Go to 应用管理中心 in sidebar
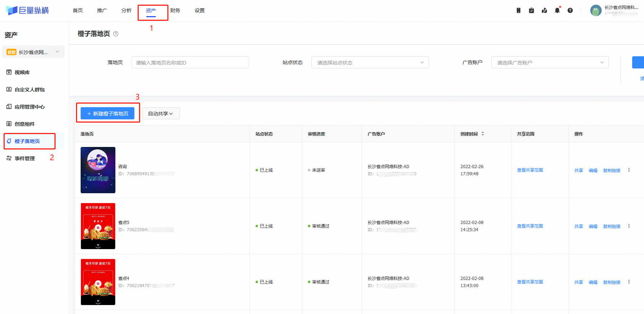Image resolution: width=644 pixels, height=314 pixels. click(x=30, y=107)
